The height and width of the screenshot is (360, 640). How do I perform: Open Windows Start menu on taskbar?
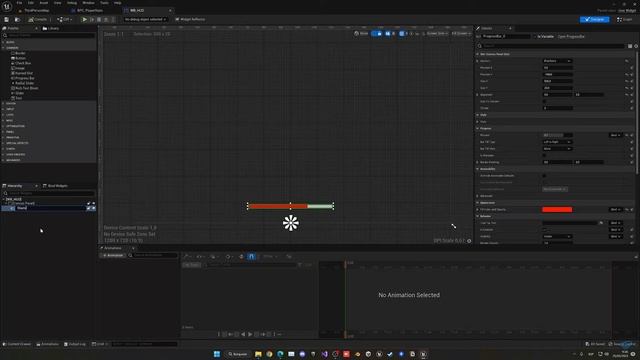217,354
